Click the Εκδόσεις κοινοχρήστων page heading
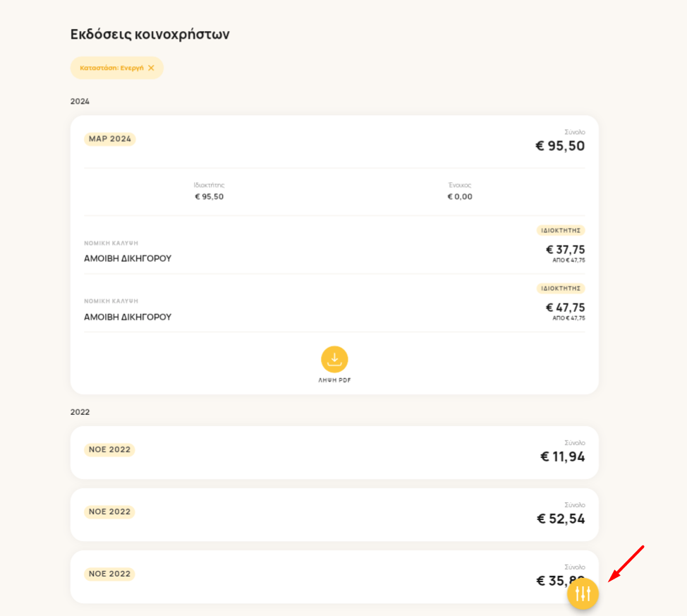The image size is (687, 616). [x=150, y=34]
